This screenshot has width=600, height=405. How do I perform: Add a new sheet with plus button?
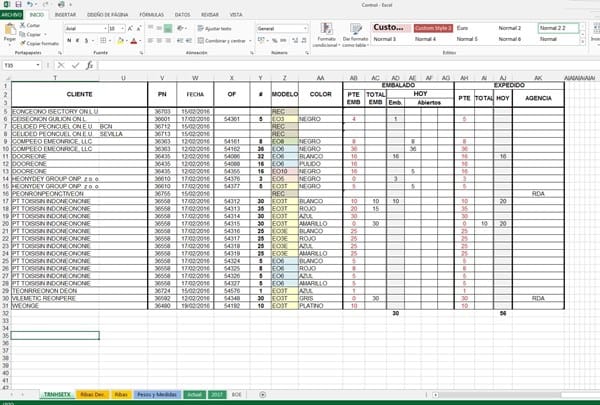pos(262,394)
